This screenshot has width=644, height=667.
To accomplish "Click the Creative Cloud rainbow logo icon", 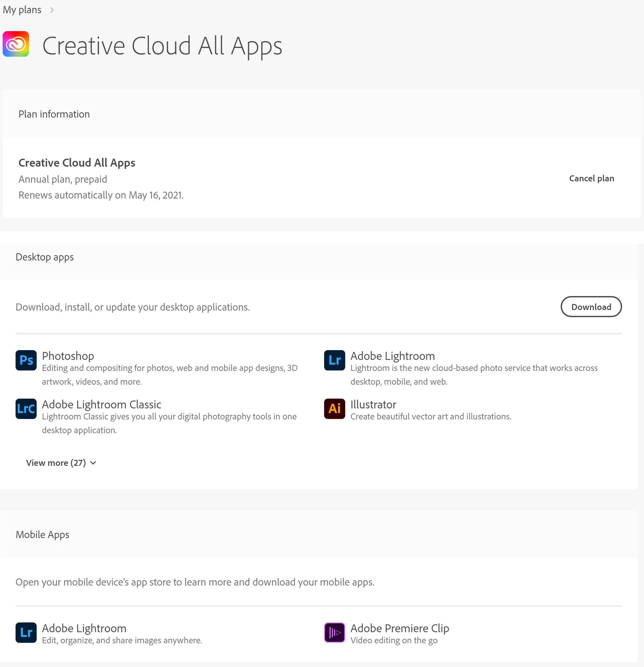I will (16, 44).
